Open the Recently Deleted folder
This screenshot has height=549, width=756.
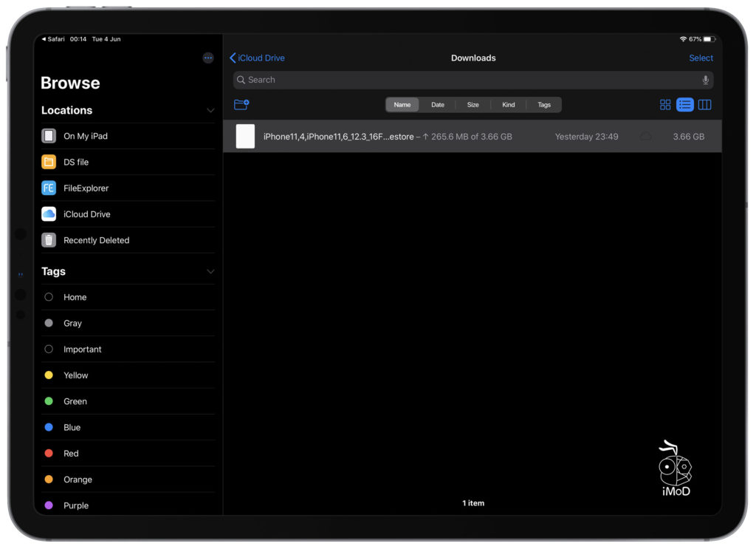coord(96,239)
